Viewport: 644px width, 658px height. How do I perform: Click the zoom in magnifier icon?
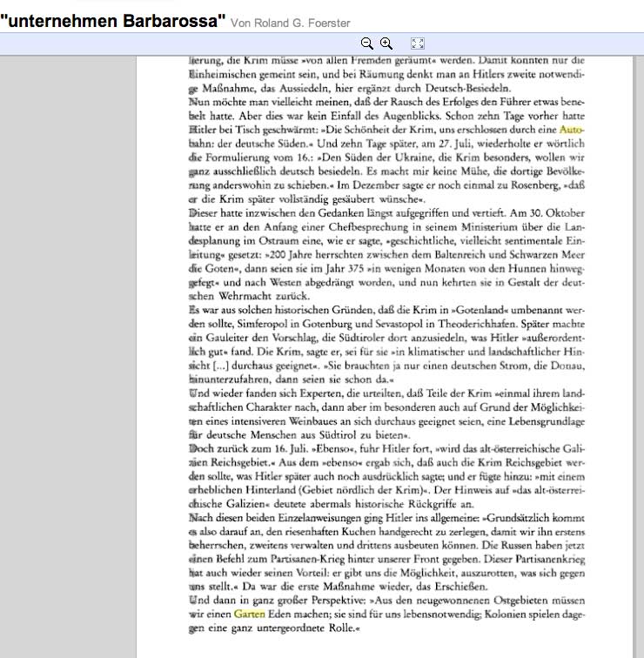click(x=386, y=44)
